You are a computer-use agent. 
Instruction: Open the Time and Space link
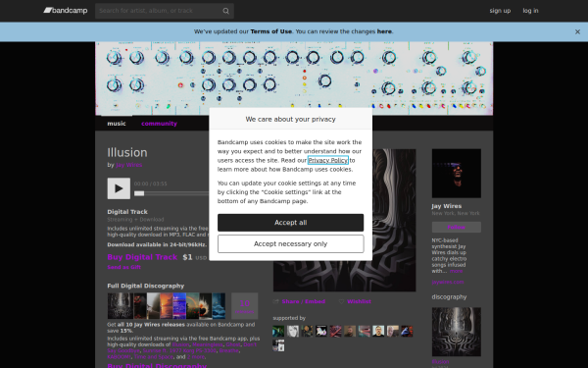(x=154, y=357)
